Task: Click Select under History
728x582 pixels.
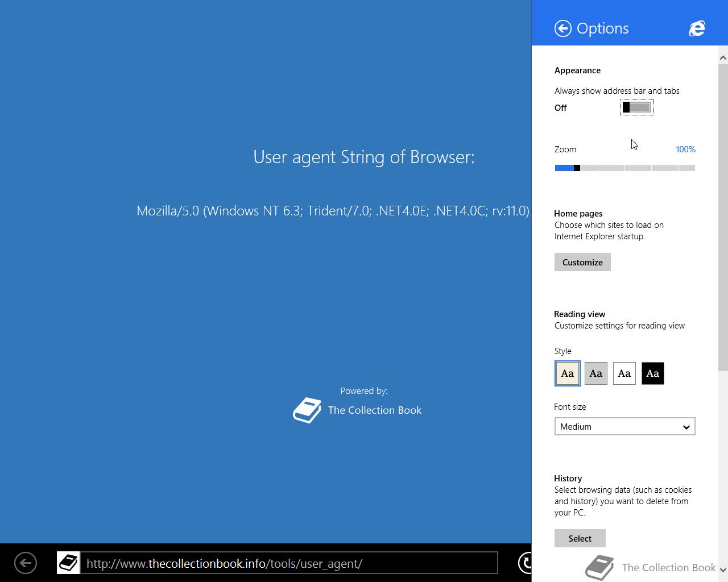Action: click(580, 538)
